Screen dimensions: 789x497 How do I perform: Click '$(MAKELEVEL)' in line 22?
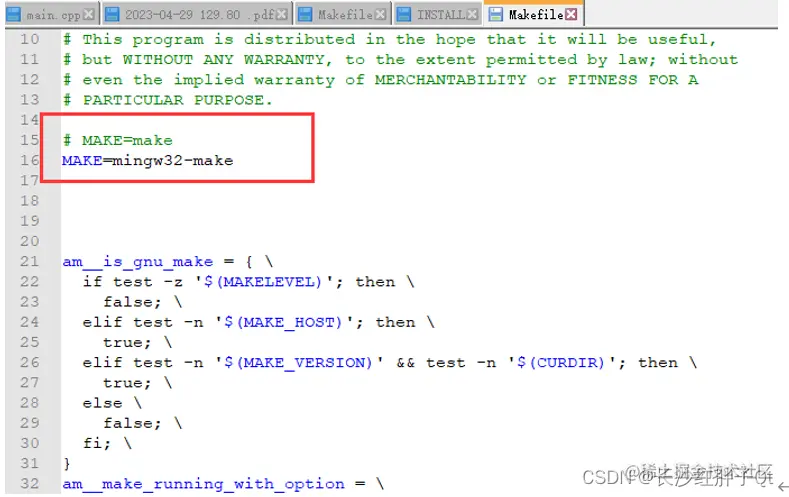262,282
